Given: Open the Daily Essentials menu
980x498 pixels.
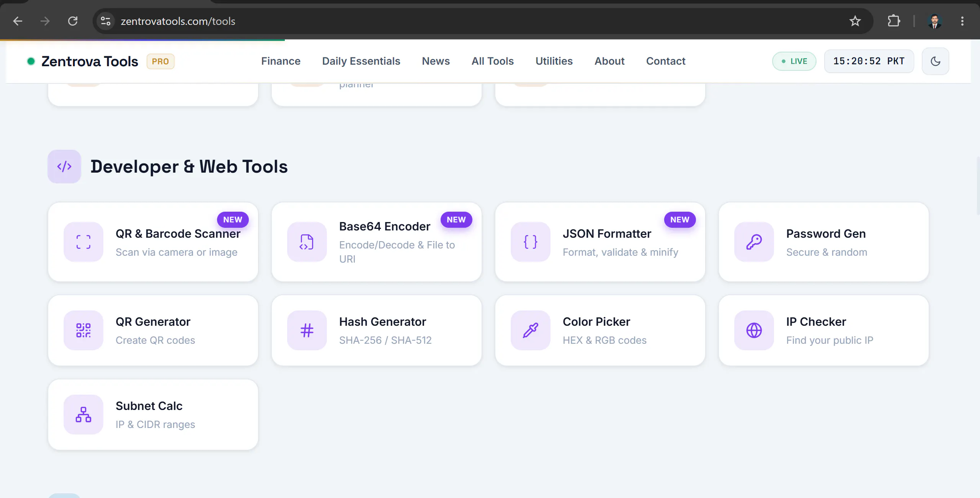Looking at the screenshot, I should tap(361, 61).
